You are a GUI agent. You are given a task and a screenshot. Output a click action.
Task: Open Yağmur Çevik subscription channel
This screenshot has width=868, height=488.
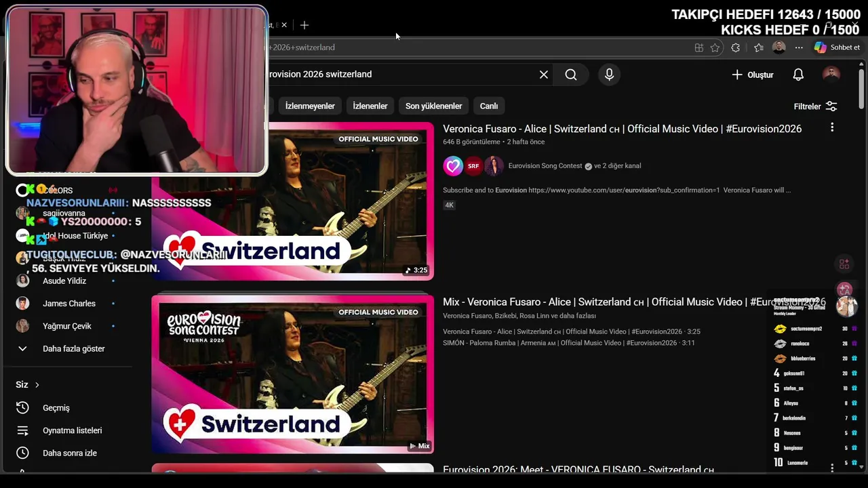click(x=66, y=326)
